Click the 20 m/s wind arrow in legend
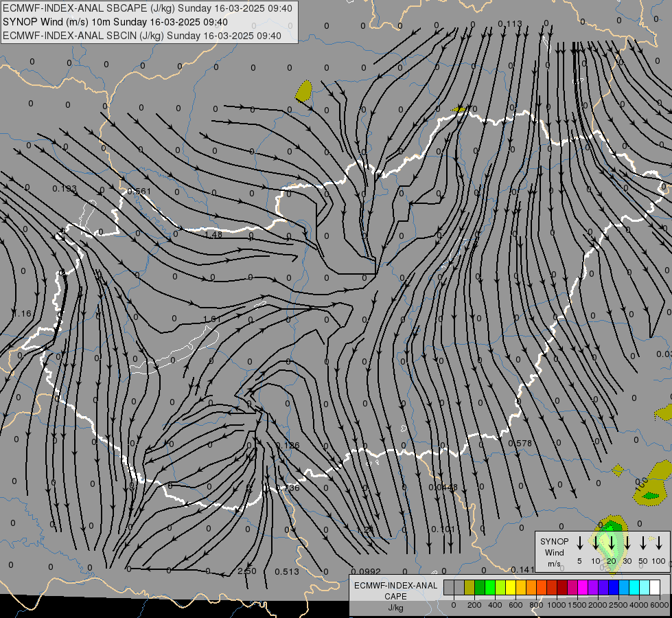Viewport: 672px width, 618px height. (x=612, y=543)
